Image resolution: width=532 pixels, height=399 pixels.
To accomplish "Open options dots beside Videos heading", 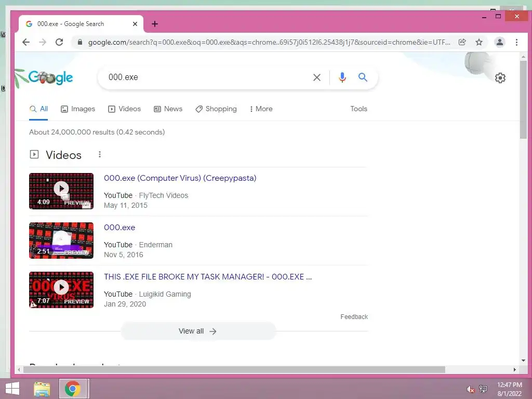I will point(99,154).
